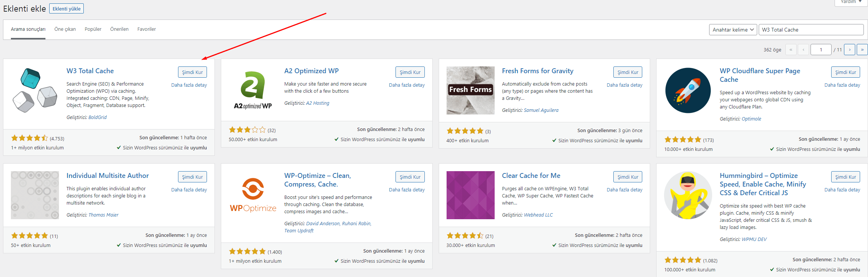This screenshot has width=868, height=277.
Task: Install Individual Multisite Author now
Action: click(192, 177)
